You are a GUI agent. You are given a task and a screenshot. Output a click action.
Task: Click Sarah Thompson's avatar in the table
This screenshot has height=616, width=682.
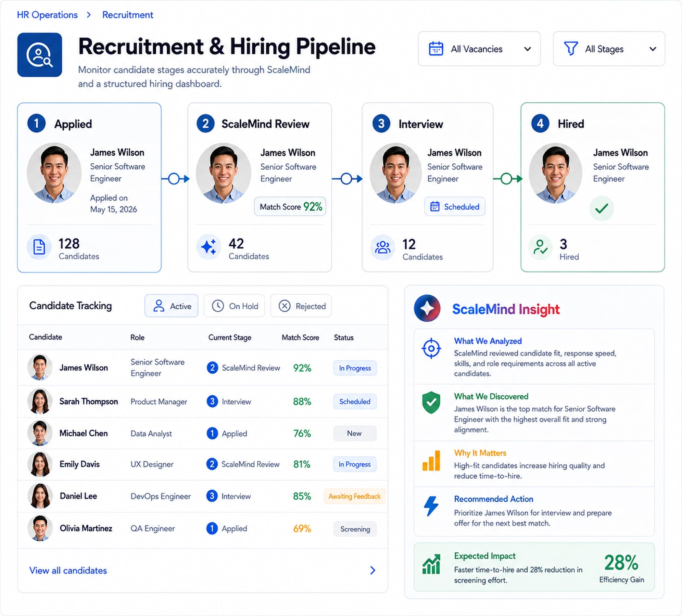pyautogui.click(x=40, y=402)
